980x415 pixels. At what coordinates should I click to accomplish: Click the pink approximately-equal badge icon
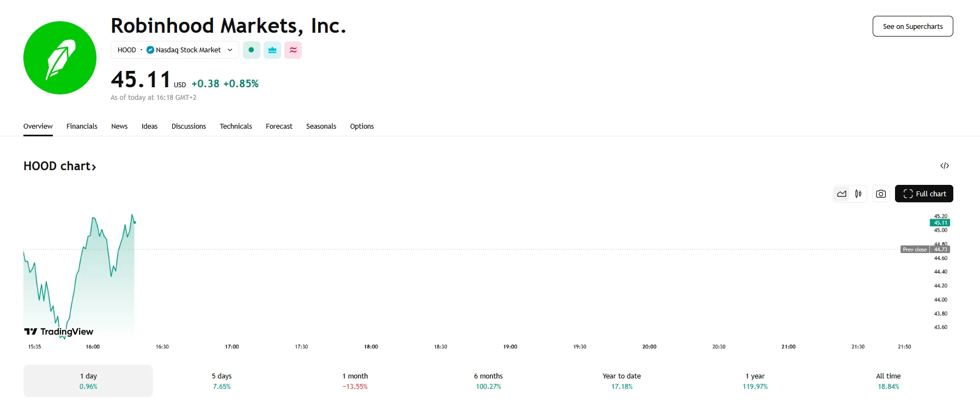click(x=293, y=50)
